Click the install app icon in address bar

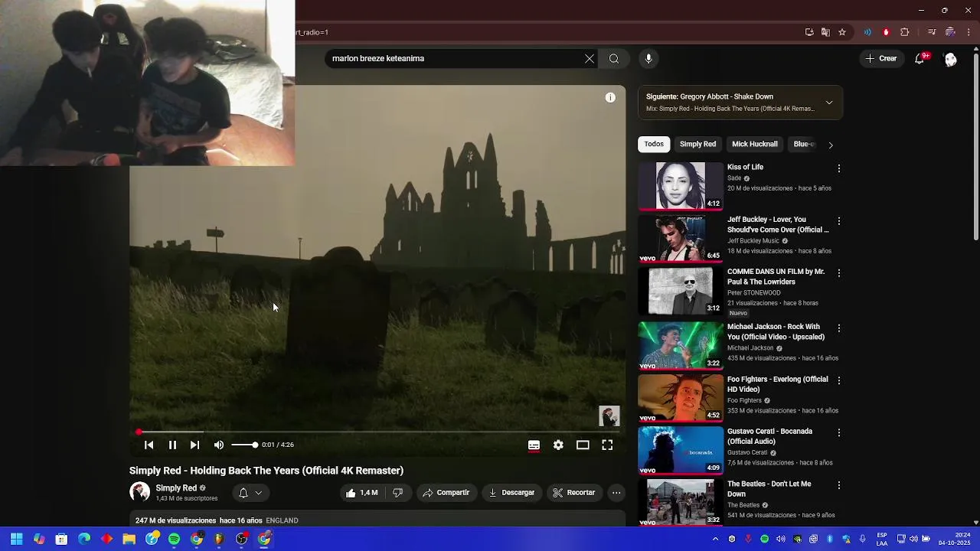coord(809,32)
